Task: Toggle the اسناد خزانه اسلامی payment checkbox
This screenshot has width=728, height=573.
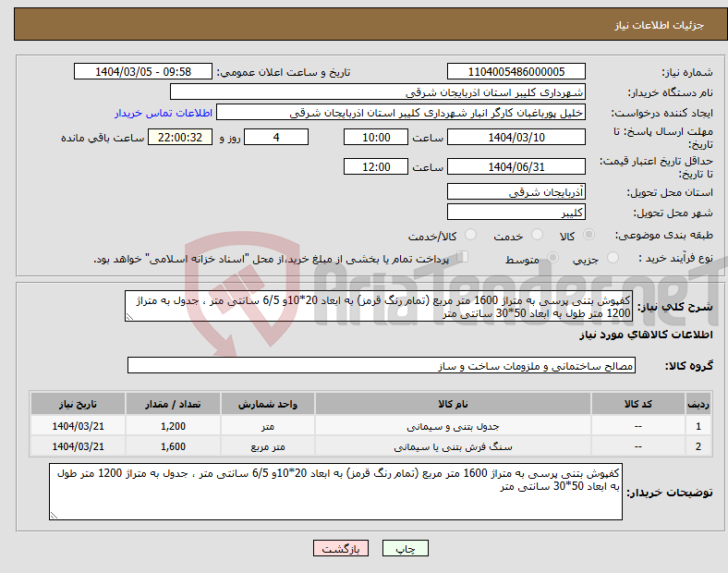Action: point(463,257)
